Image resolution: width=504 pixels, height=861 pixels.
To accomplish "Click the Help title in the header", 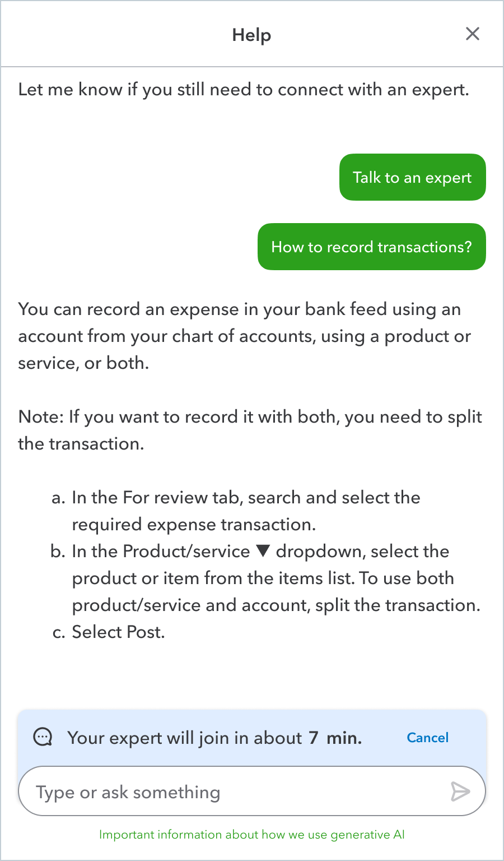I will click(252, 35).
